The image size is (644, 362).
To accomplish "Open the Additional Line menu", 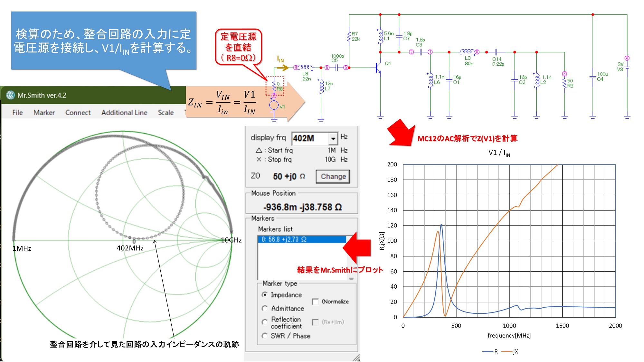I will click(x=124, y=113).
